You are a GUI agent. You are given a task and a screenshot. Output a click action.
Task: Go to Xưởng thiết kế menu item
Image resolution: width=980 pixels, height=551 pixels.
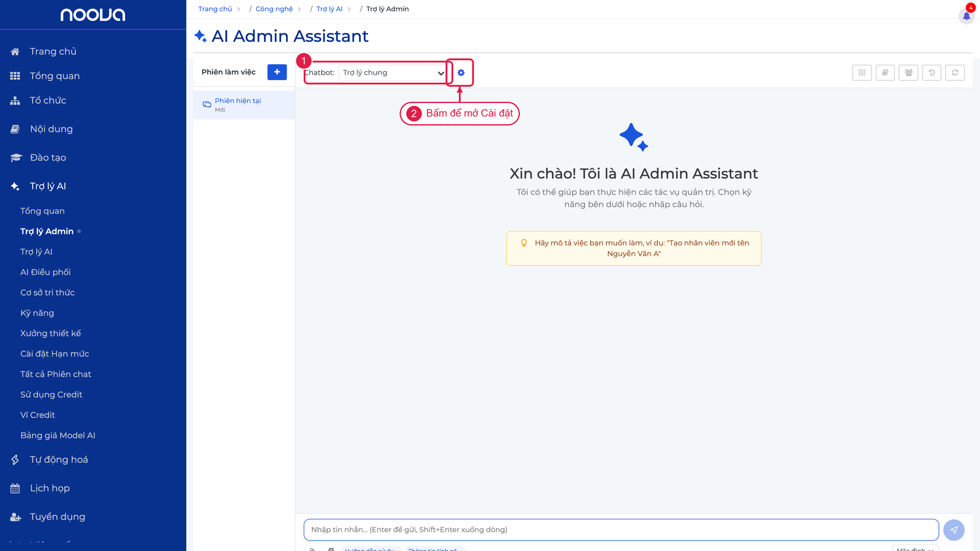tap(50, 334)
